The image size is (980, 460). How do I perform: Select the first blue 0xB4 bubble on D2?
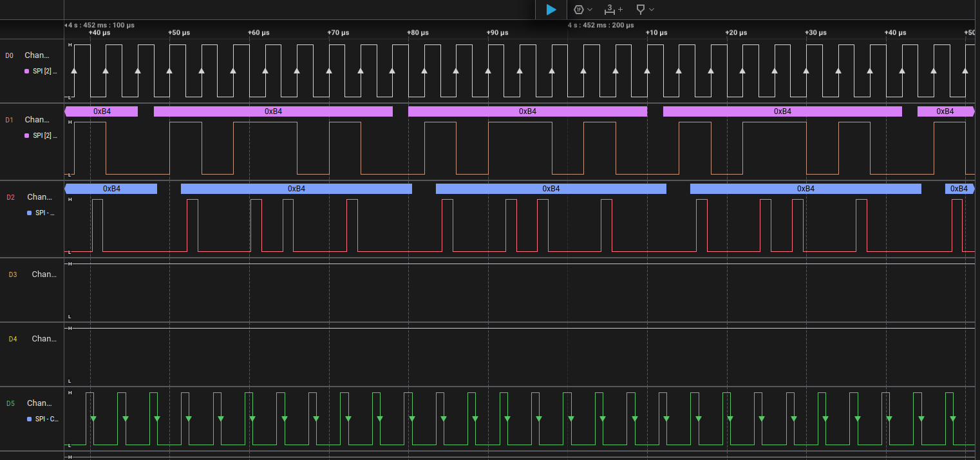tap(111, 189)
